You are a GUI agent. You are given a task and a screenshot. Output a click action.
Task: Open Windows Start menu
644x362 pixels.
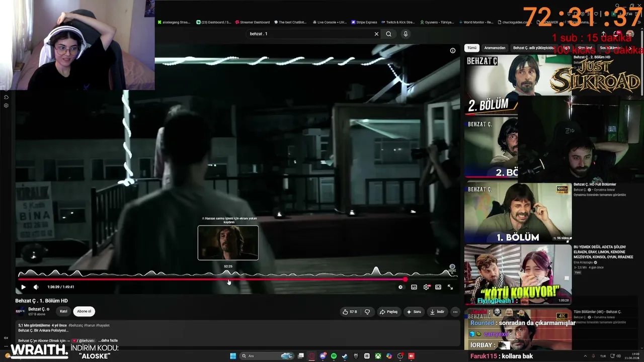click(233, 356)
